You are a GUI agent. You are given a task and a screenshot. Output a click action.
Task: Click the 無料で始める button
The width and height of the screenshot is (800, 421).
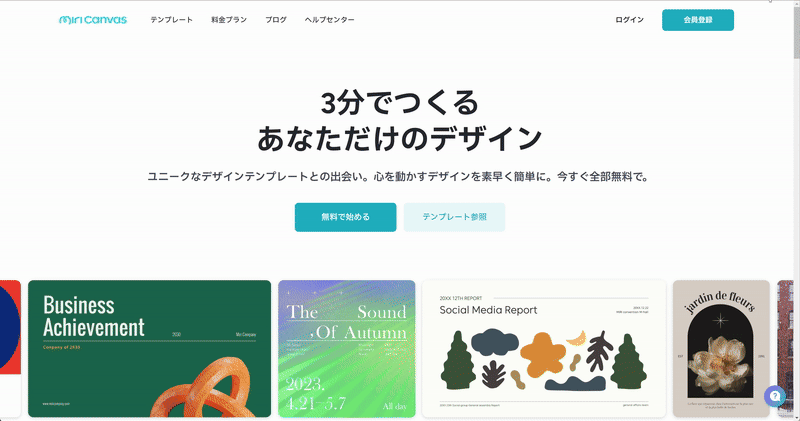[345, 217]
